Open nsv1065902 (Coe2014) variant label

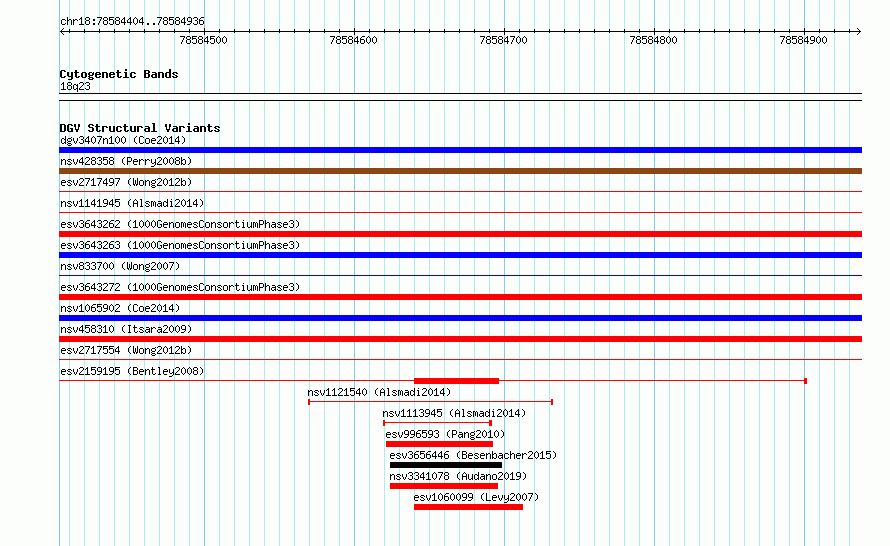(x=120, y=308)
